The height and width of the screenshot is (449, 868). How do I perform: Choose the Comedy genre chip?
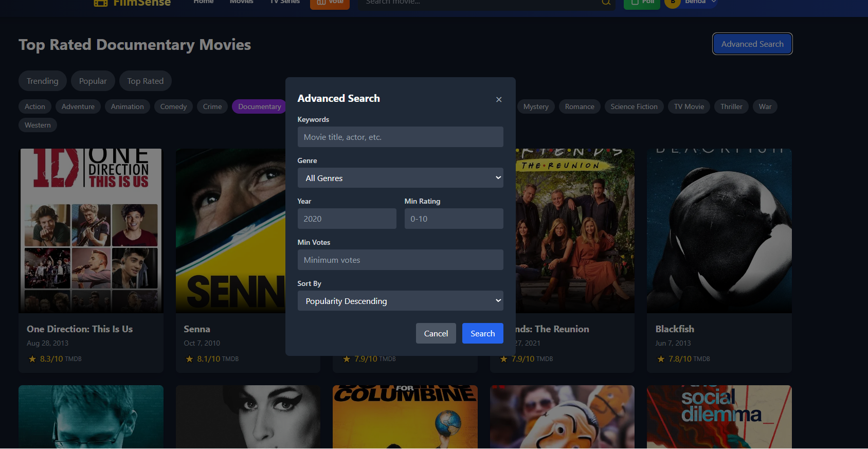click(x=173, y=106)
